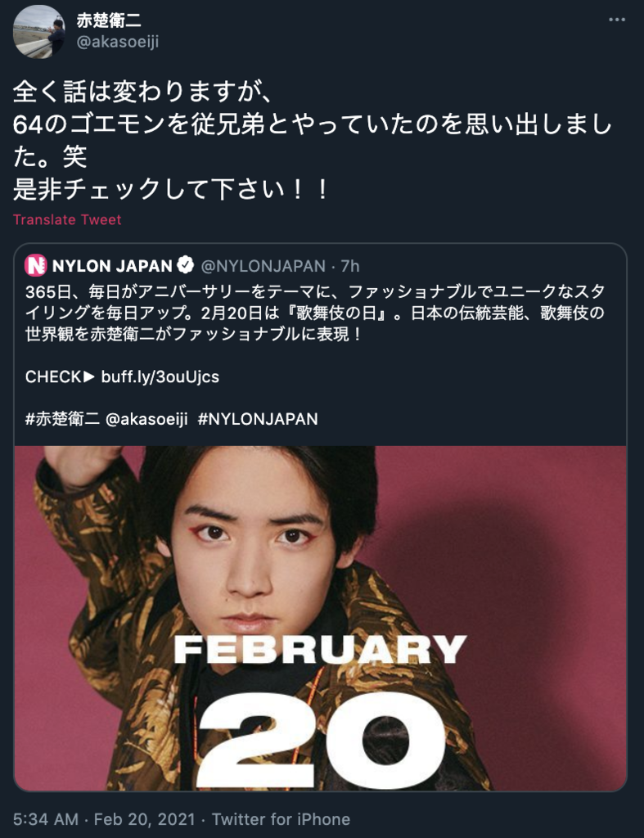
Task: Open the three-dot more options menu
Action: pos(616,20)
